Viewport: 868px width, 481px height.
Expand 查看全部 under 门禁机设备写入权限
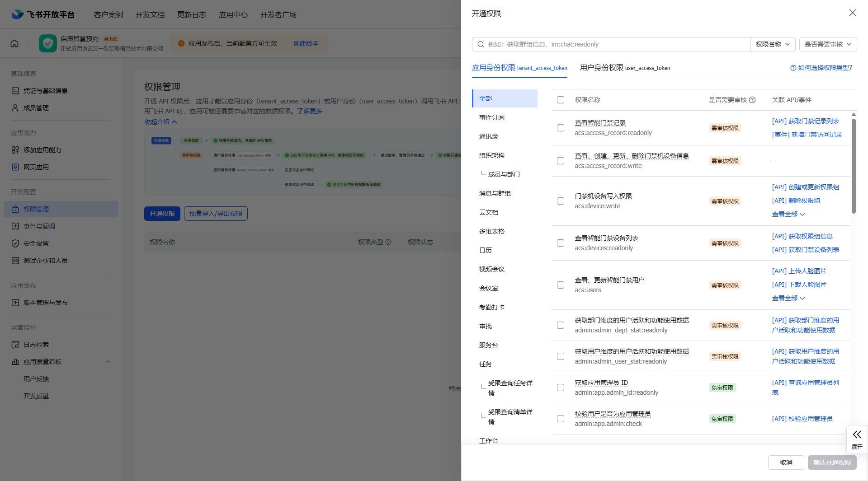[788, 214]
